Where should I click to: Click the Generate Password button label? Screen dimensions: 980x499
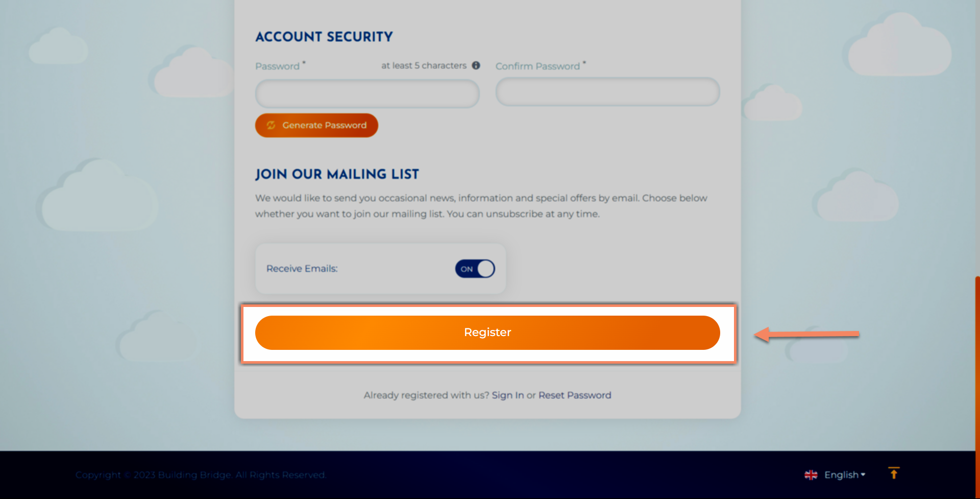point(324,125)
